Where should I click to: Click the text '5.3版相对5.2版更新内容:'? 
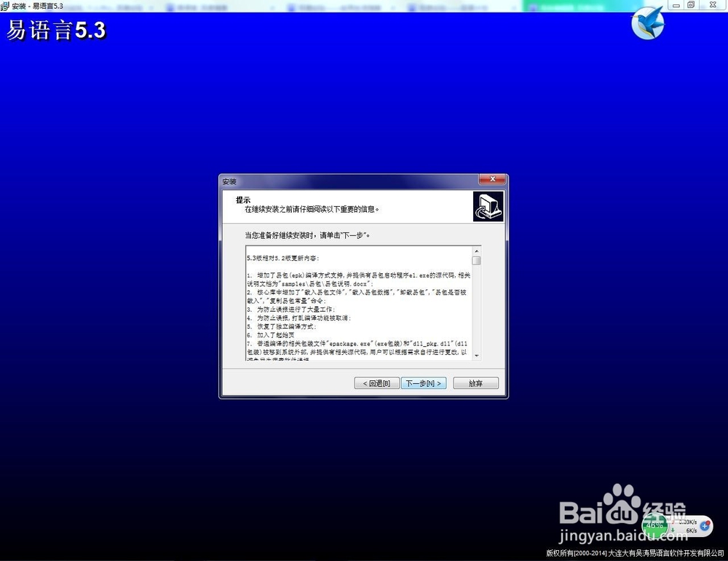click(x=283, y=258)
